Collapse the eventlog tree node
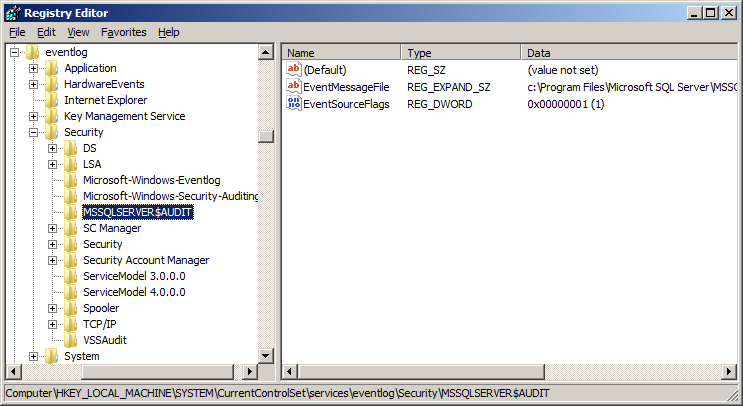Viewport: 743px width, 406px height. [15, 52]
